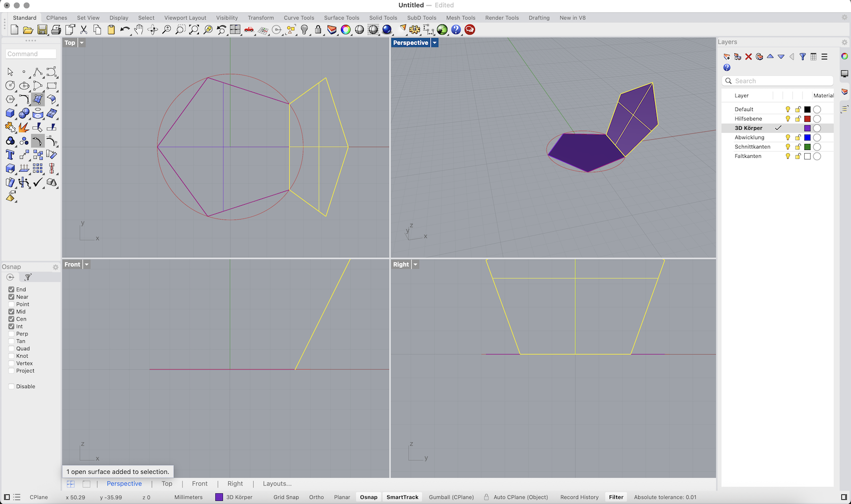Switch to the Surface Tools tab

(341, 18)
